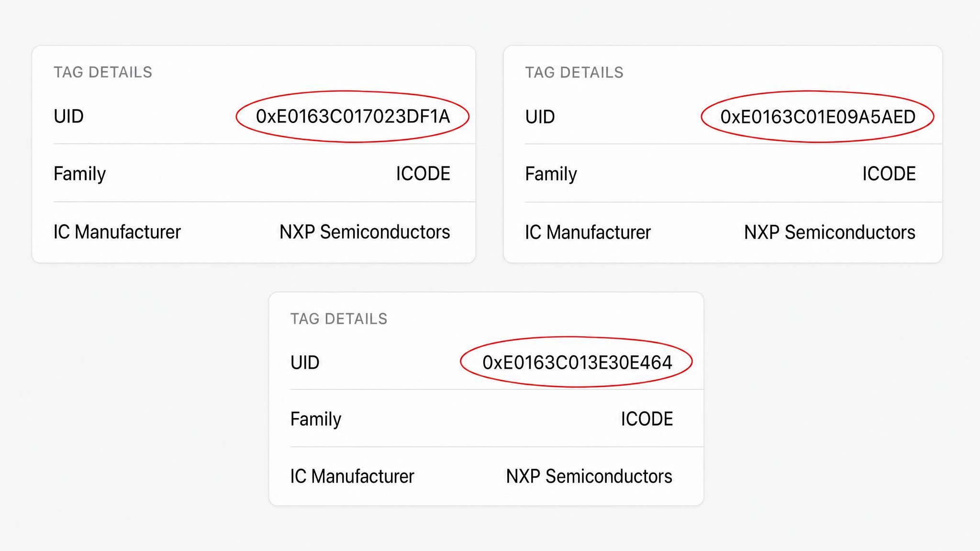This screenshot has width=980, height=551.
Task: Click the UID label in bottom card
Action: [x=305, y=363]
